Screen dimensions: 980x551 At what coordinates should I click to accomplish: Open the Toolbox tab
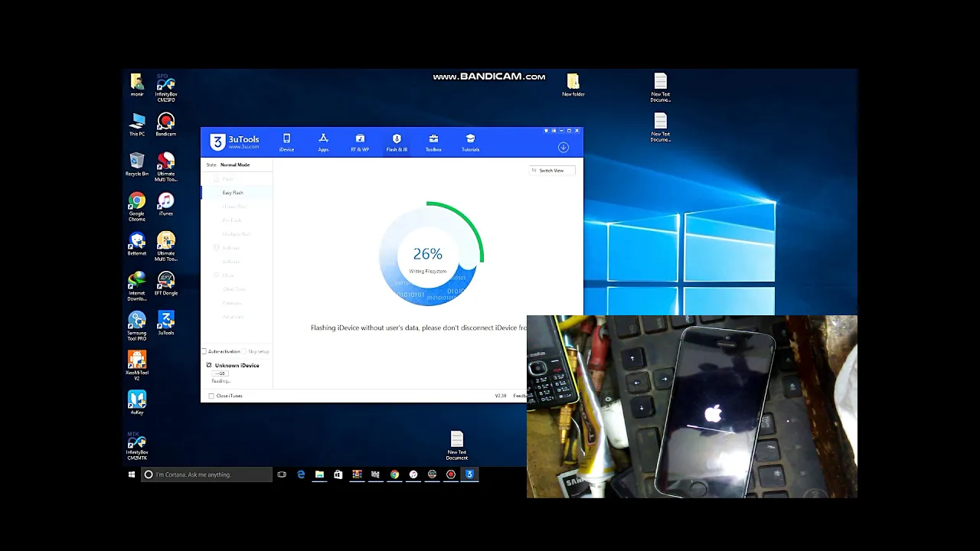(x=433, y=142)
